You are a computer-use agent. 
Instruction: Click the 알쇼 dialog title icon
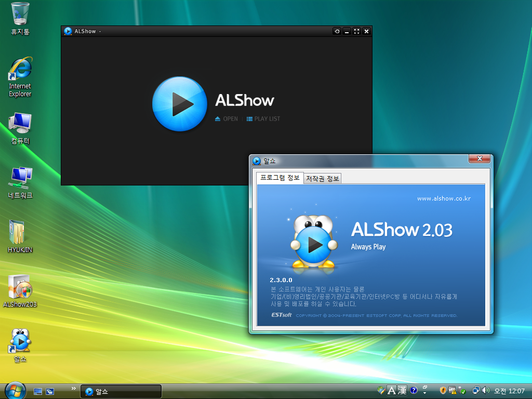pos(257,161)
